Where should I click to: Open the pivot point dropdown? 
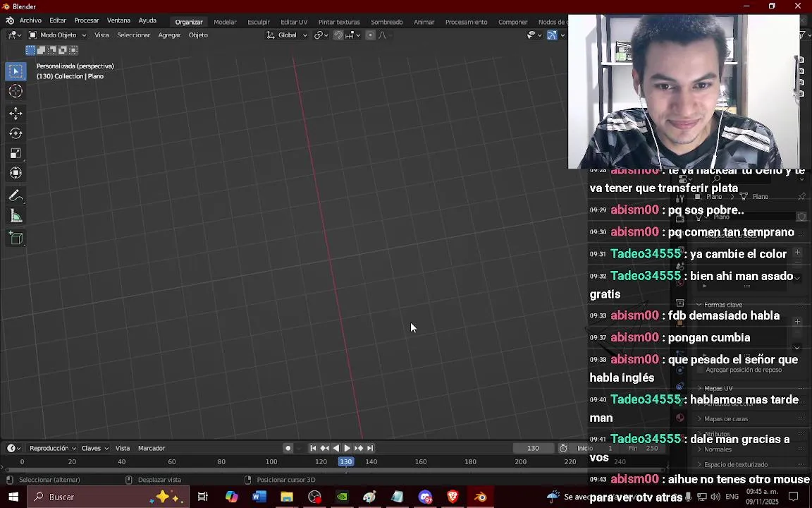coord(321,35)
